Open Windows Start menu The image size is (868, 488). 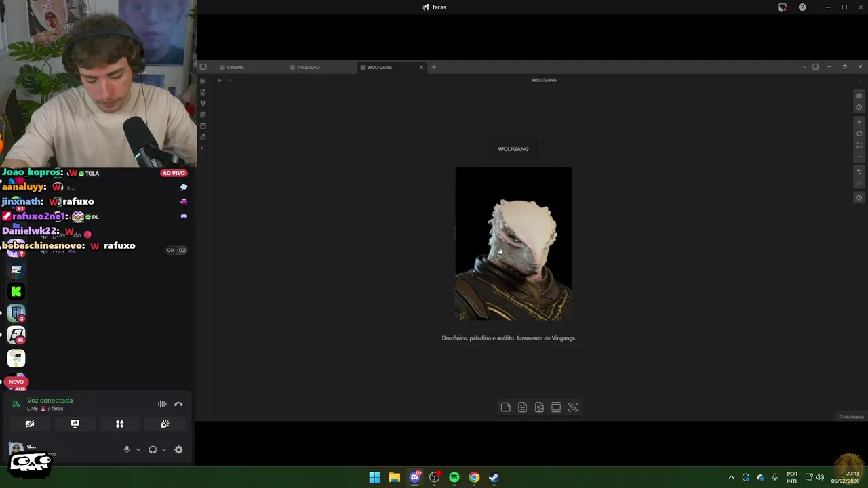374,477
